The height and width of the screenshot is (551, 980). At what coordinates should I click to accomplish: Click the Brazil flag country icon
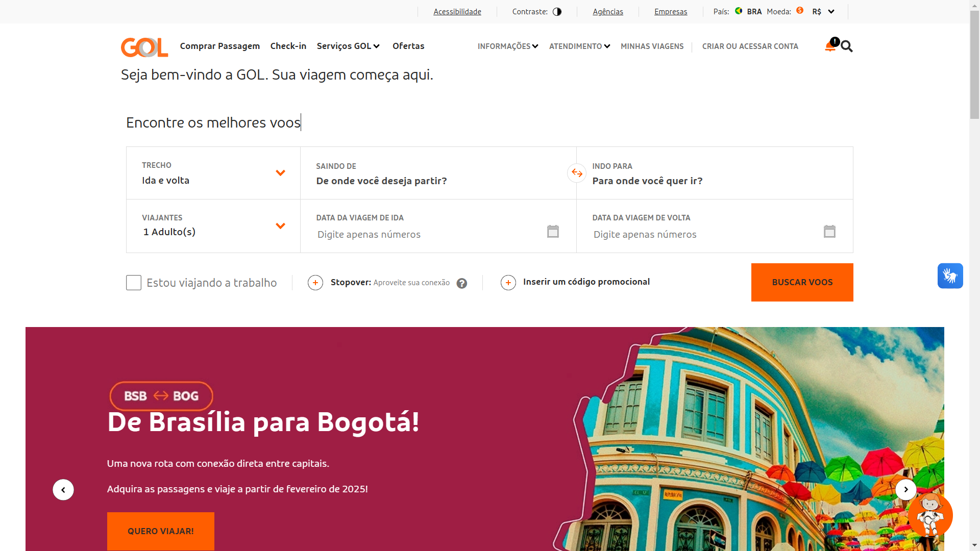pyautogui.click(x=739, y=11)
